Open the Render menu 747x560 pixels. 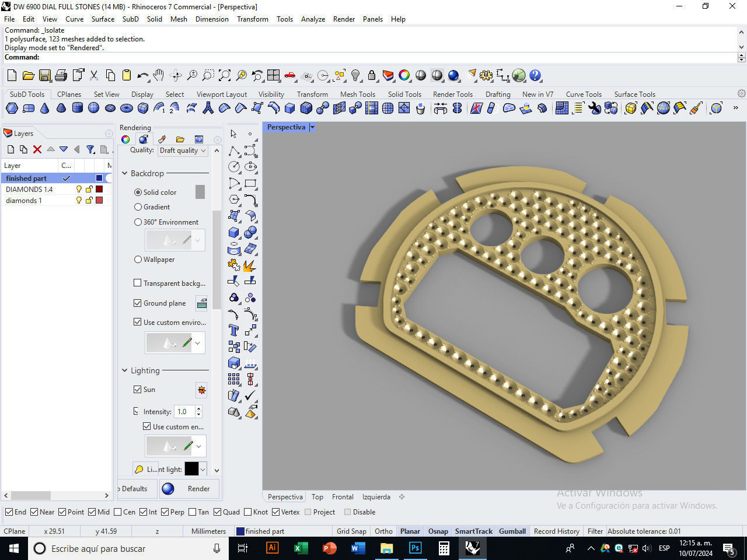[x=344, y=19]
